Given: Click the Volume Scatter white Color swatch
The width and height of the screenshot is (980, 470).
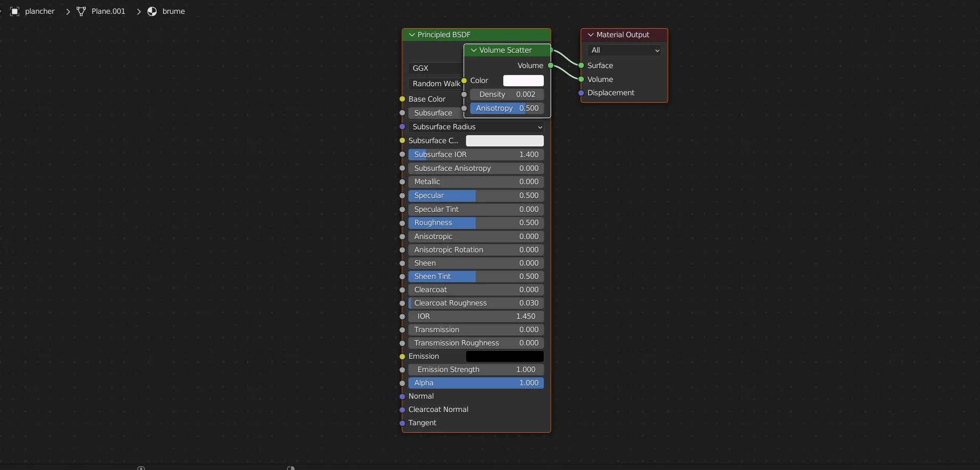Looking at the screenshot, I should pos(523,80).
